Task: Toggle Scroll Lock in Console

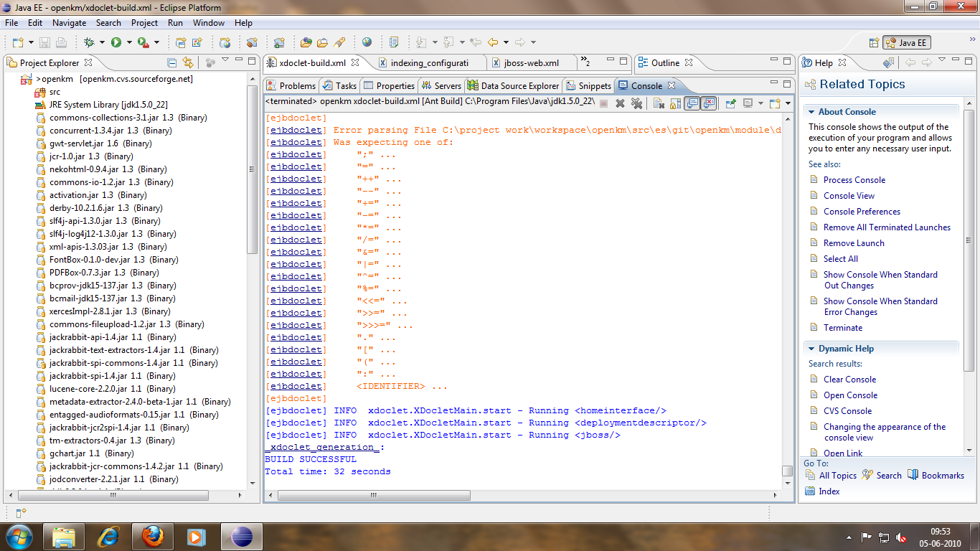Action: coord(675,103)
